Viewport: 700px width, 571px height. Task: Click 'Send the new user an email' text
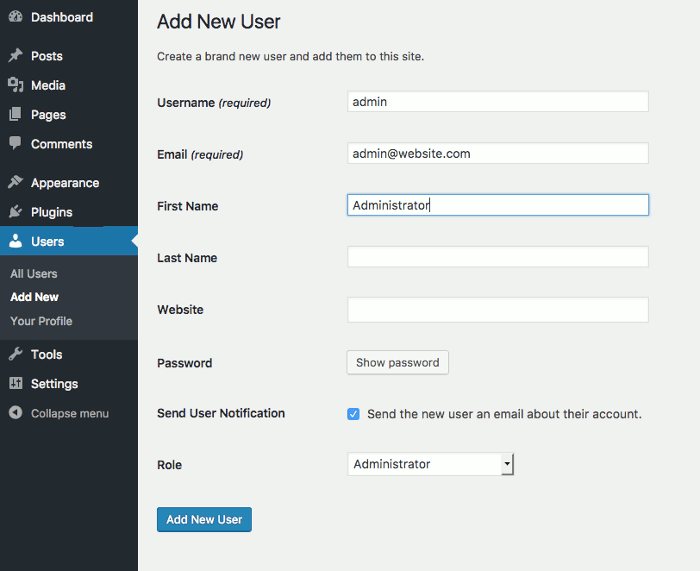point(504,414)
